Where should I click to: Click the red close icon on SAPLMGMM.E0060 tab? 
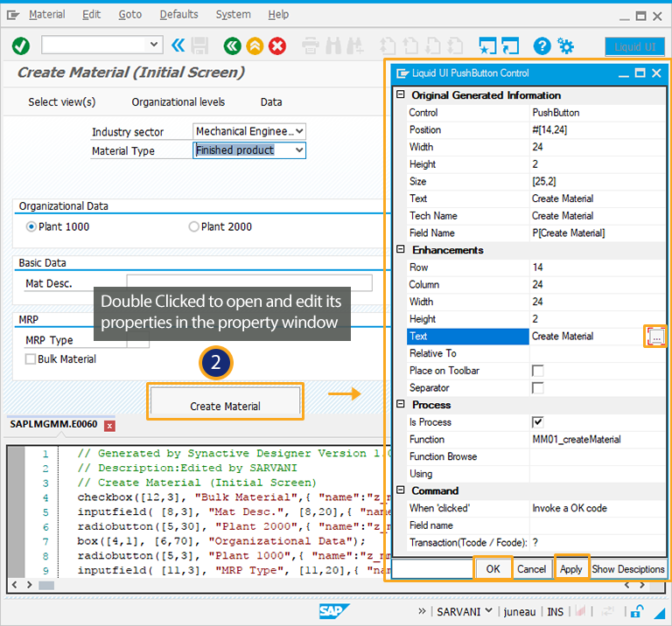tap(109, 426)
